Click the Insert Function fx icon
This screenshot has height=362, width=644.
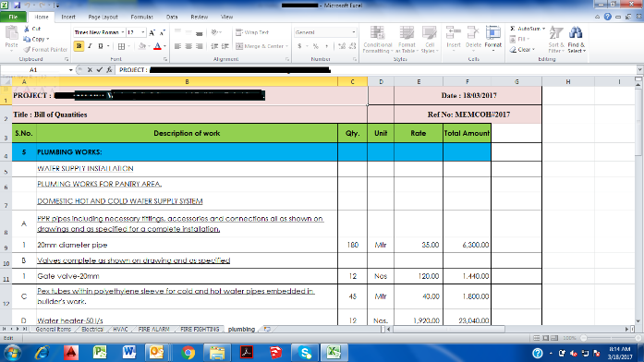click(109, 70)
